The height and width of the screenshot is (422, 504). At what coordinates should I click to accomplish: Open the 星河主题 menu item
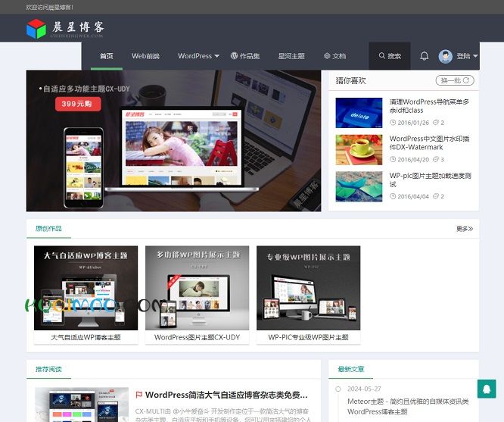coord(291,56)
